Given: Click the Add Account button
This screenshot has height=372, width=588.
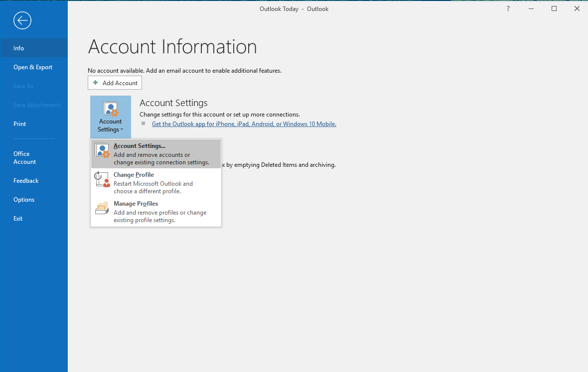Looking at the screenshot, I should click(x=115, y=83).
